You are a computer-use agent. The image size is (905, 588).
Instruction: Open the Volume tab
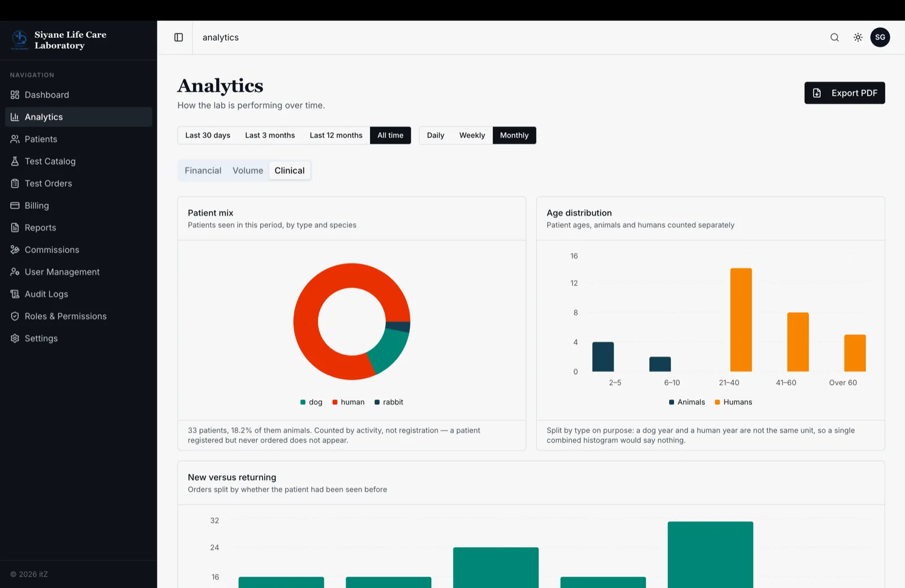click(x=248, y=170)
